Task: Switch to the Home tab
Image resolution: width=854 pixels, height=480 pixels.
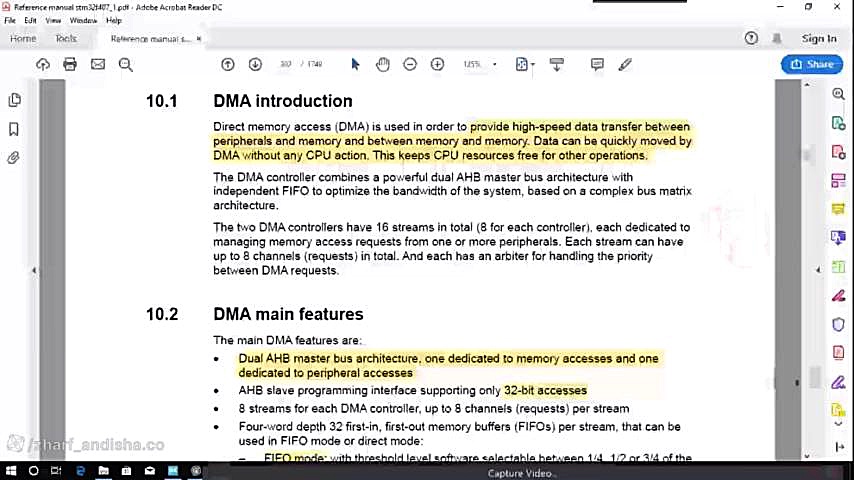Action: pos(23,39)
